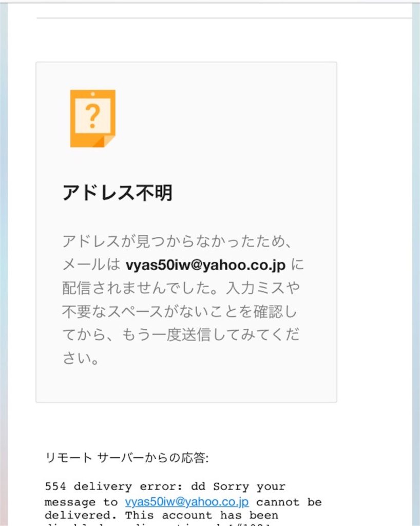The height and width of the screenshot is (526, 420).
Task: Click the empty area right of the orange icon
Action: pos(224,118)
